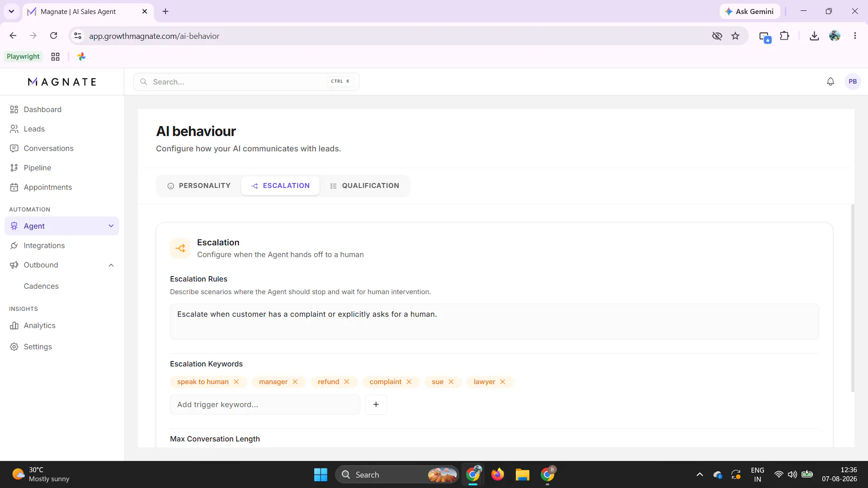
Task: Open the apps grid bookmark icon
Action: [x=55, y=56]
